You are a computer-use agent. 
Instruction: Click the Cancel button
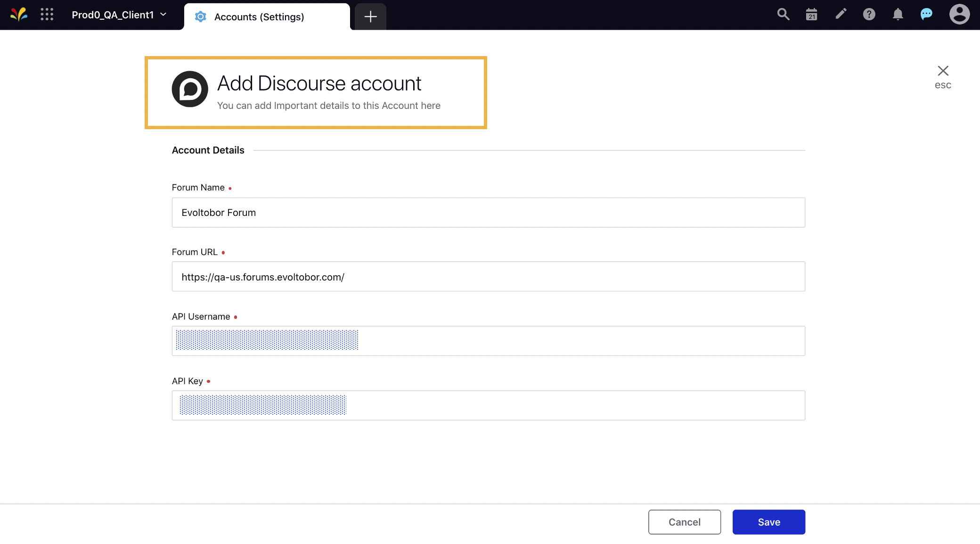684,522
